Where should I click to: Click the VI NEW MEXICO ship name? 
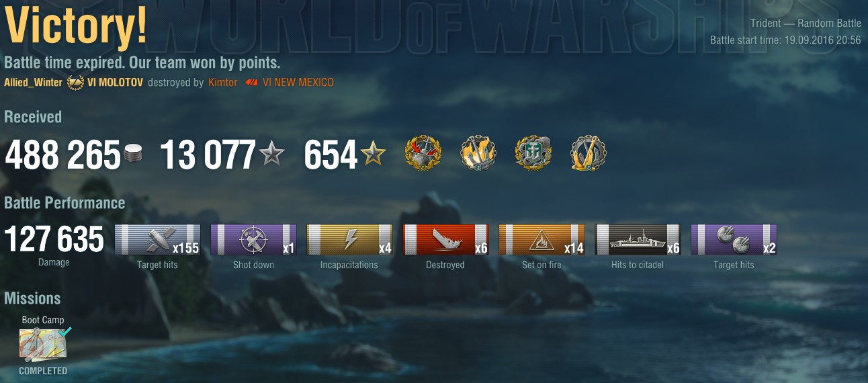[298, 83]
